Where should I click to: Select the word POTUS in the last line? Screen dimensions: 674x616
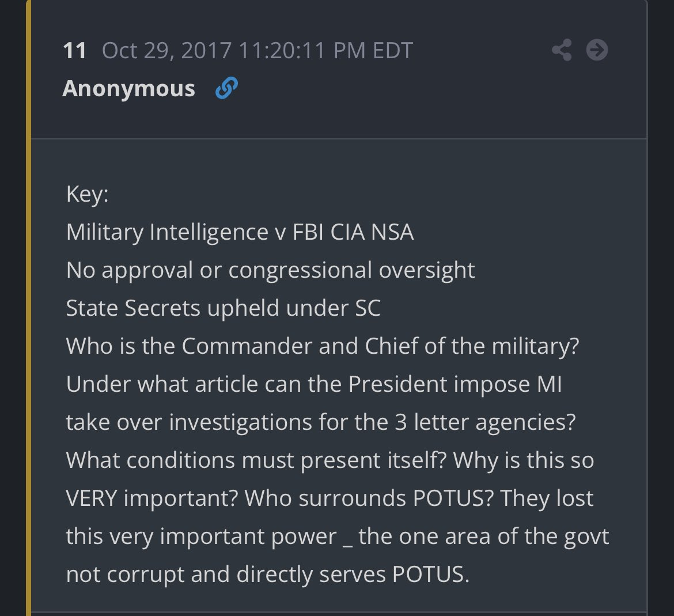[x=427, y=573]
